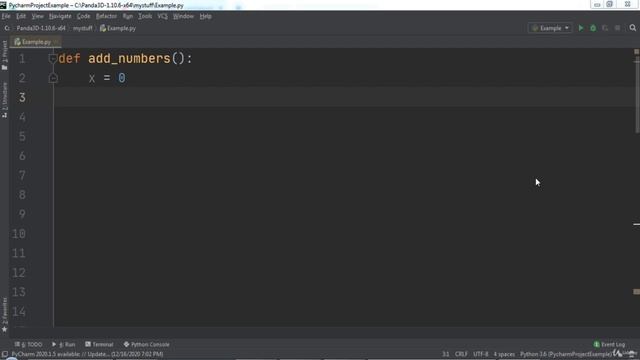Open the Refactor menu
Screen dimensions: 640x360
tap(106, 16)
